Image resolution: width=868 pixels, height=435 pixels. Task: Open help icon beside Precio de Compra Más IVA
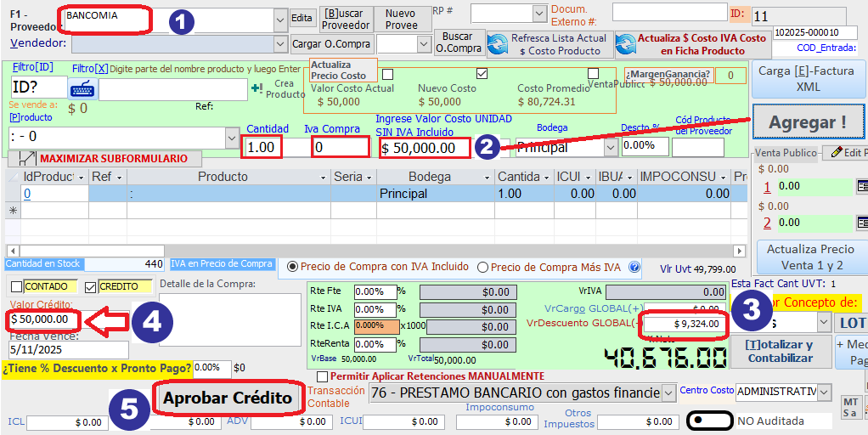pyautogui.click(x=634, y=266)
